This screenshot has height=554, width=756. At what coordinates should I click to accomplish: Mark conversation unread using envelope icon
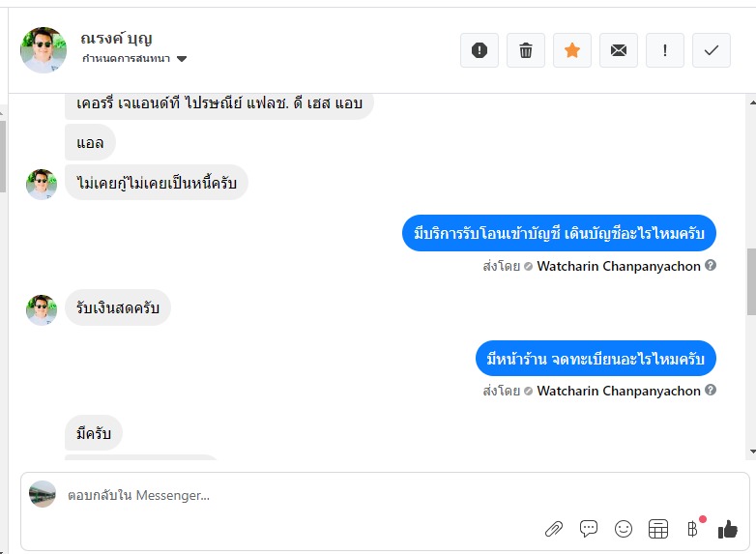point(619,50)
